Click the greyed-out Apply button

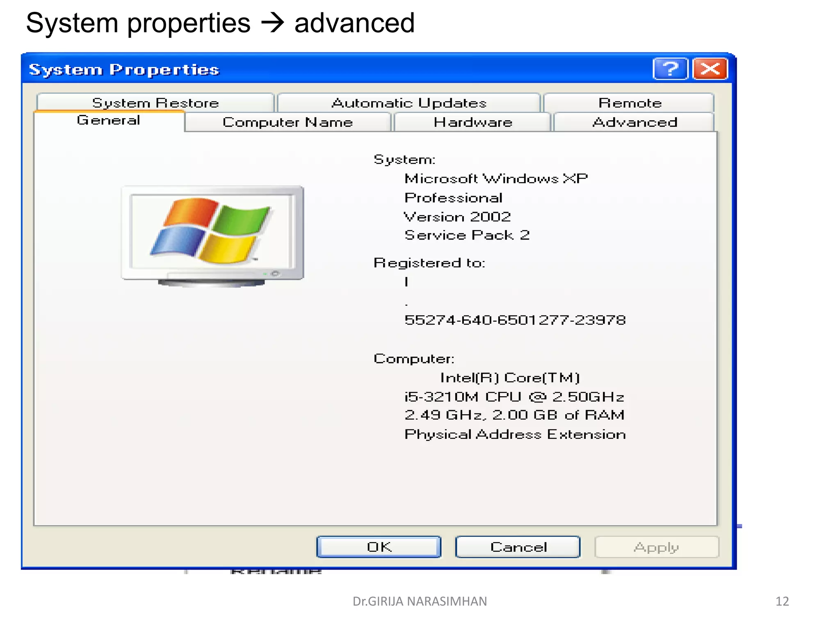(657, 547)
